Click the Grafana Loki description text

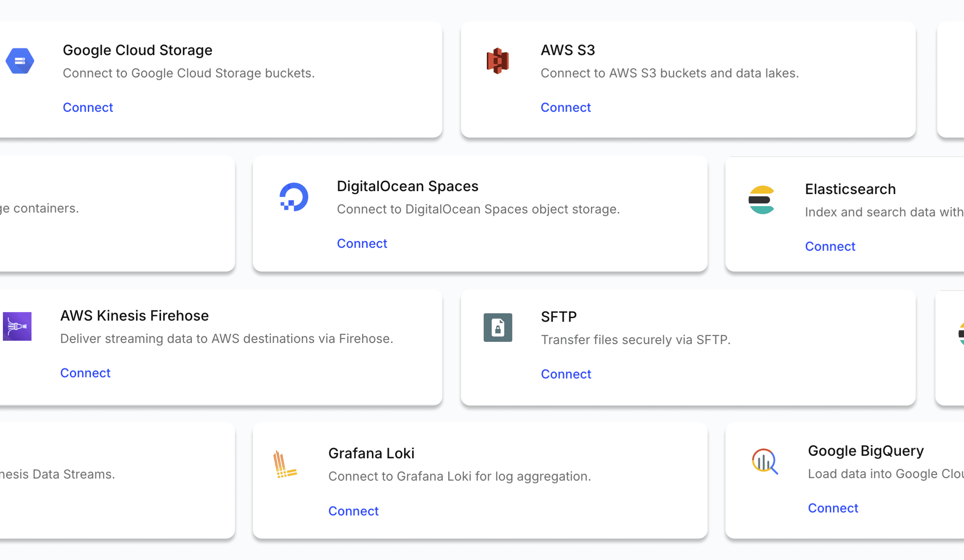click(459, 476)
